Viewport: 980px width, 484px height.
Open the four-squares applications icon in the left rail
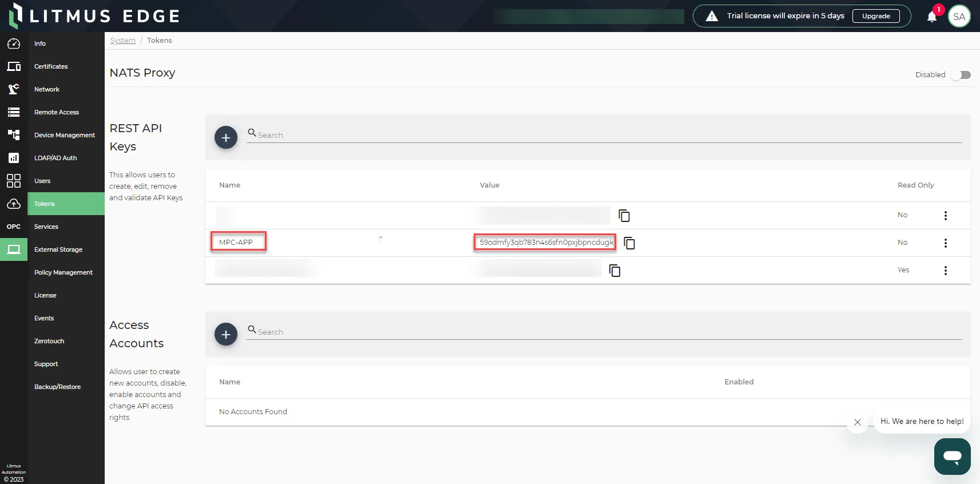14,181
